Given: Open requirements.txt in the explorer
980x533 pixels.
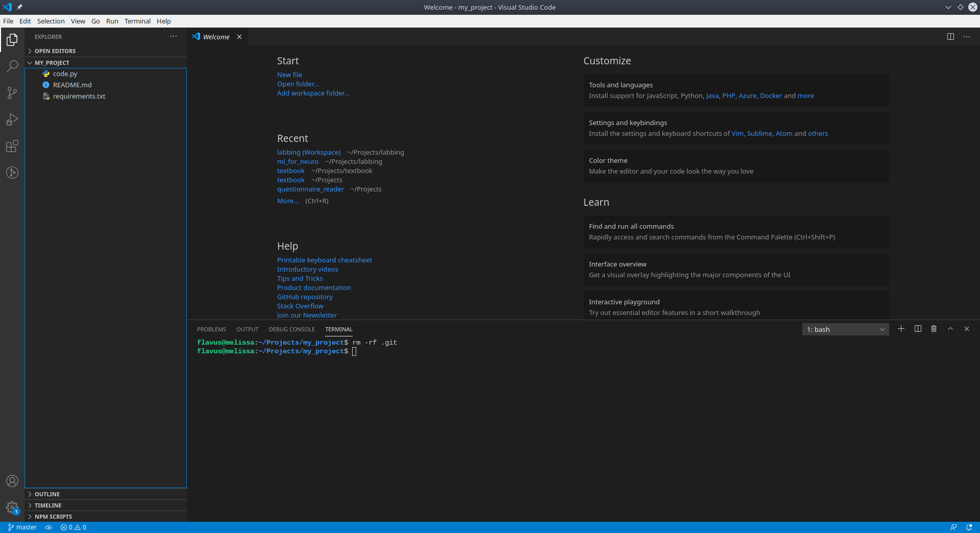Looking at the screenshot, I should coord(106,96).
